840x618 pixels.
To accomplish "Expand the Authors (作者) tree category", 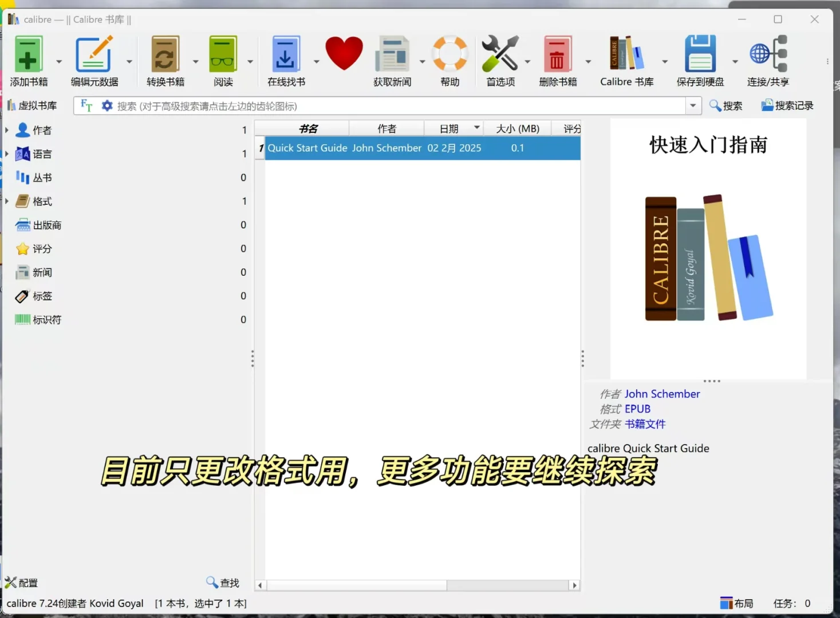I will (7, 130).
